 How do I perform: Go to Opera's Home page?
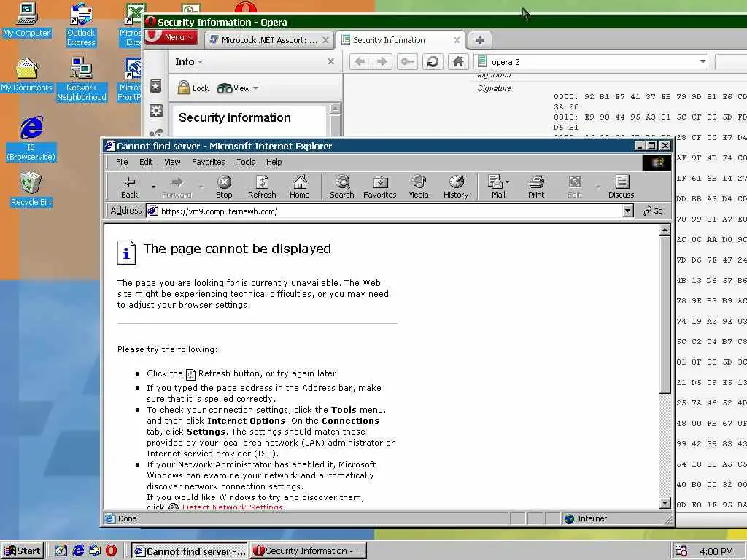[x=458, y=61]
